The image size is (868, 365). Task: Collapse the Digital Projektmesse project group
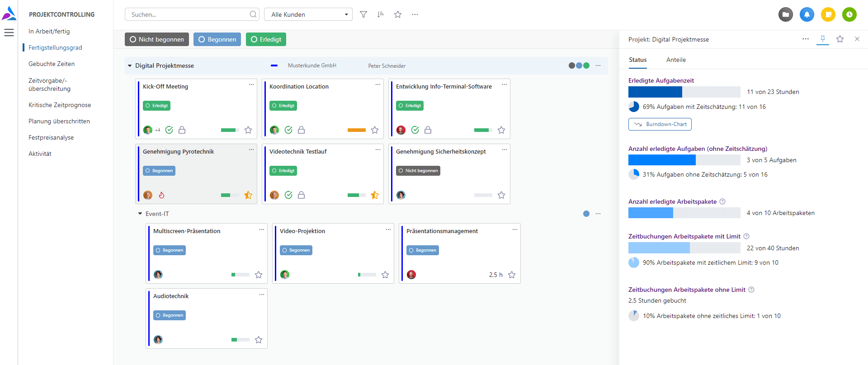pyautogui.click(x=130, y=66)
